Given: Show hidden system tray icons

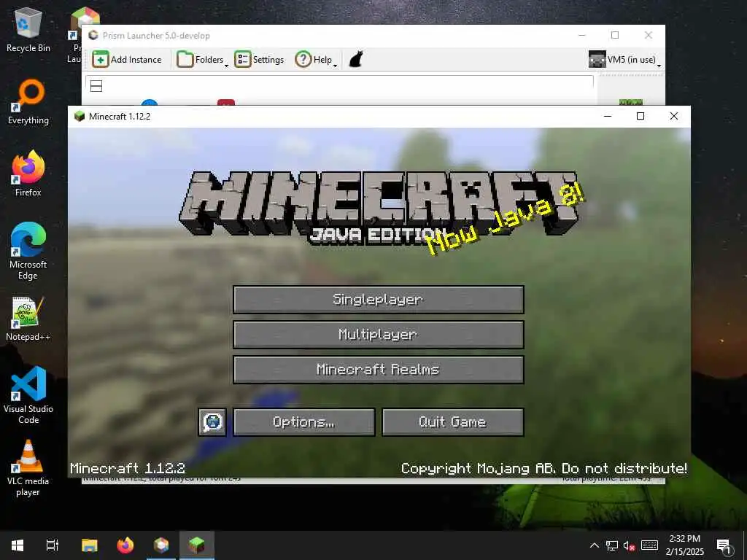Looking at the screenshot, I should click(x=594, y=545).
